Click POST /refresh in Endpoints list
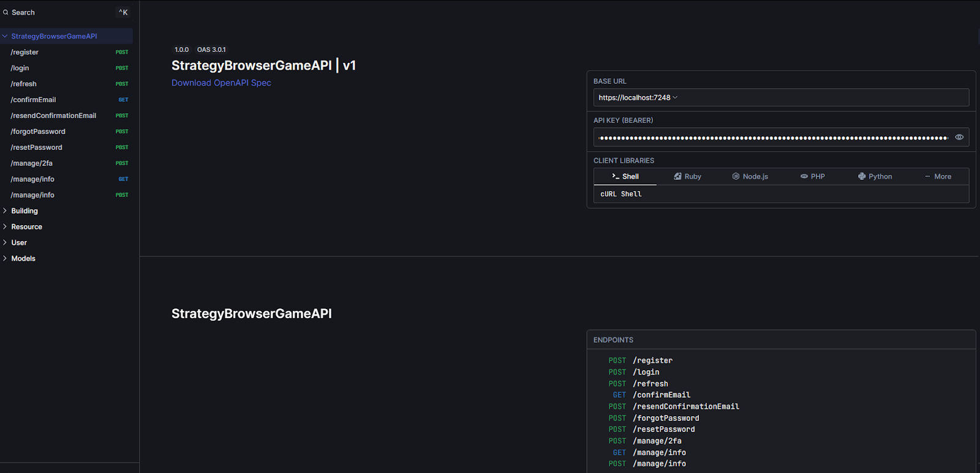The image size is (980, 473). 638,384
